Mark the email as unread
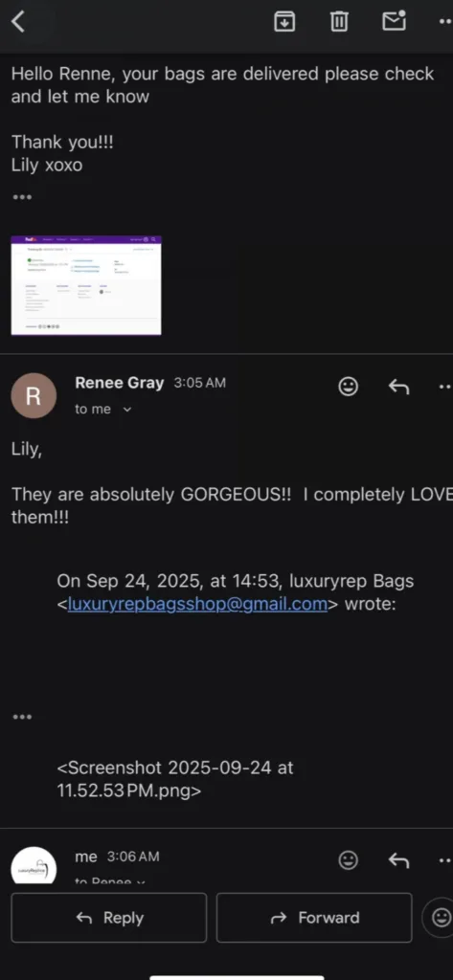This screenshot has width=453, height=980. (395, 21)
